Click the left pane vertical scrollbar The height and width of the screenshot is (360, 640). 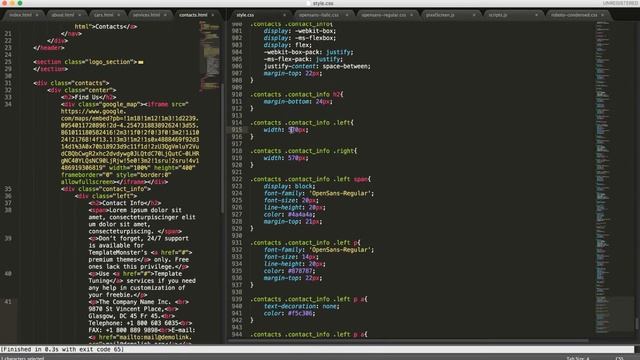pyautogui.click(x=222, y=148)
